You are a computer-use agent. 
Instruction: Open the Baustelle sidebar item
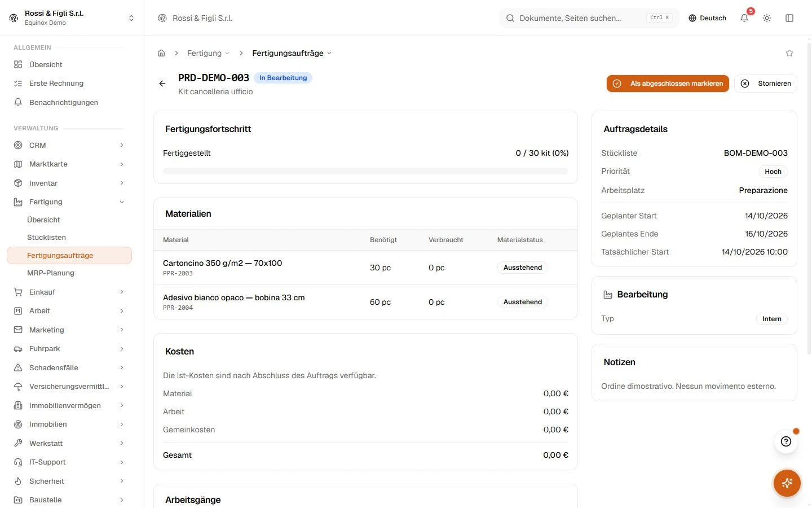69,500
